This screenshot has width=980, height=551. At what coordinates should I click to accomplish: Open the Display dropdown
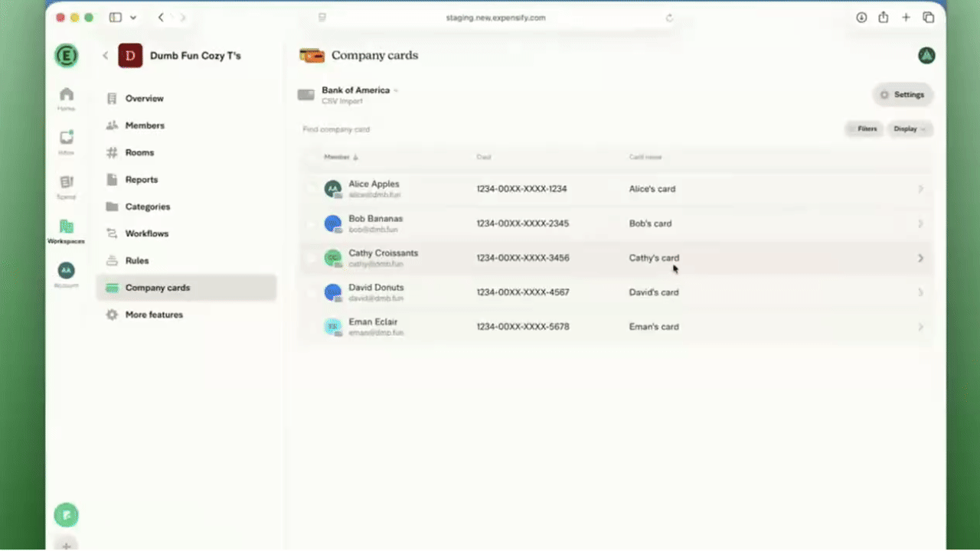[910, 129]
